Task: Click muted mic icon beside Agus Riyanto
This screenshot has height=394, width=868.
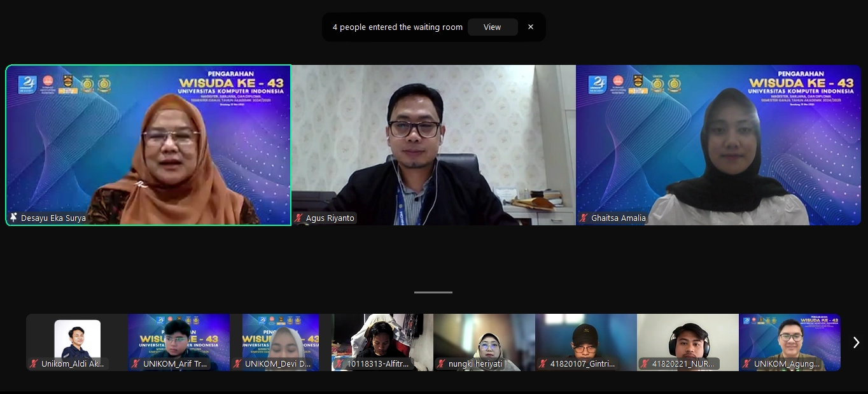Action: [298, 218]
